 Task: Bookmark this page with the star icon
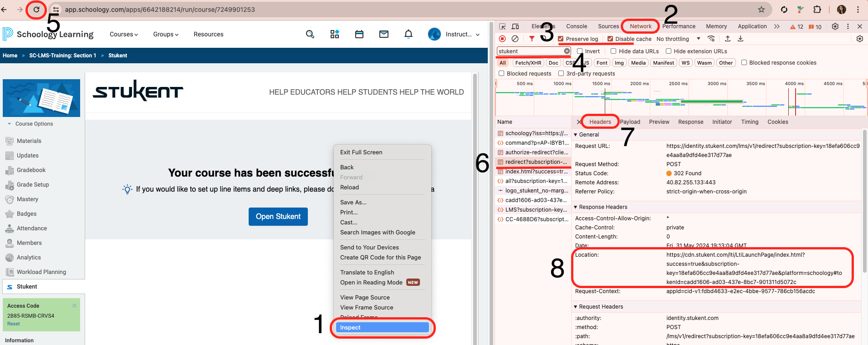coord(761,10)
